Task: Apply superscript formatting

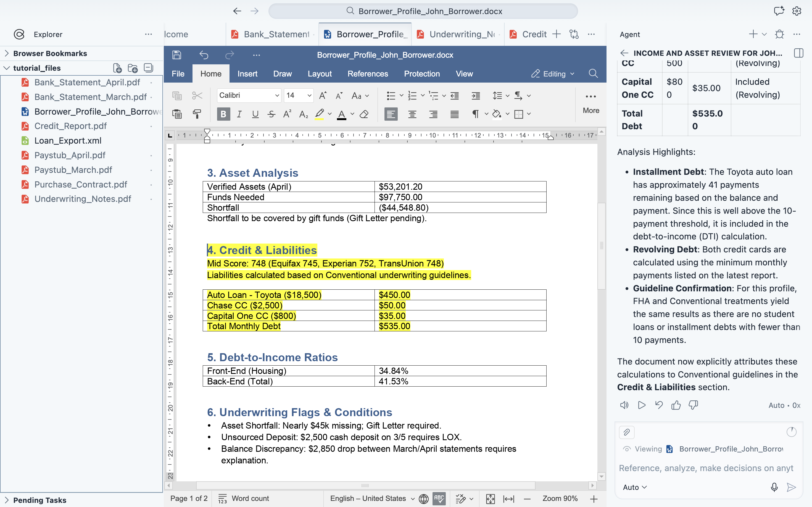Action: pos(287,114)
